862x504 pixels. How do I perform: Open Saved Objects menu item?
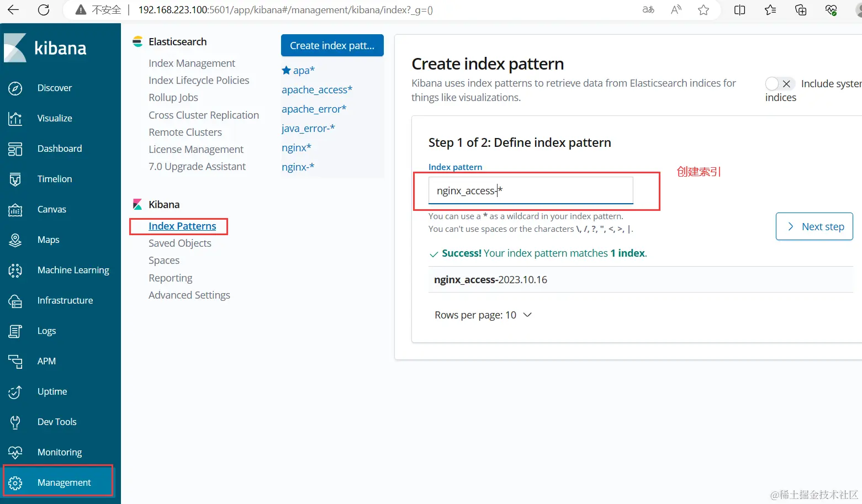(x=179, y=243)
